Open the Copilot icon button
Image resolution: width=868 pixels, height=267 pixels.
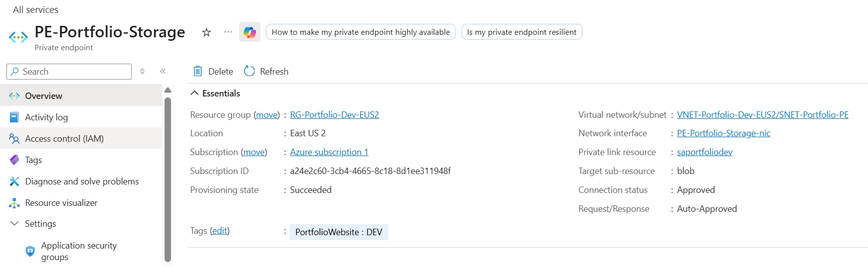(250, 32)
